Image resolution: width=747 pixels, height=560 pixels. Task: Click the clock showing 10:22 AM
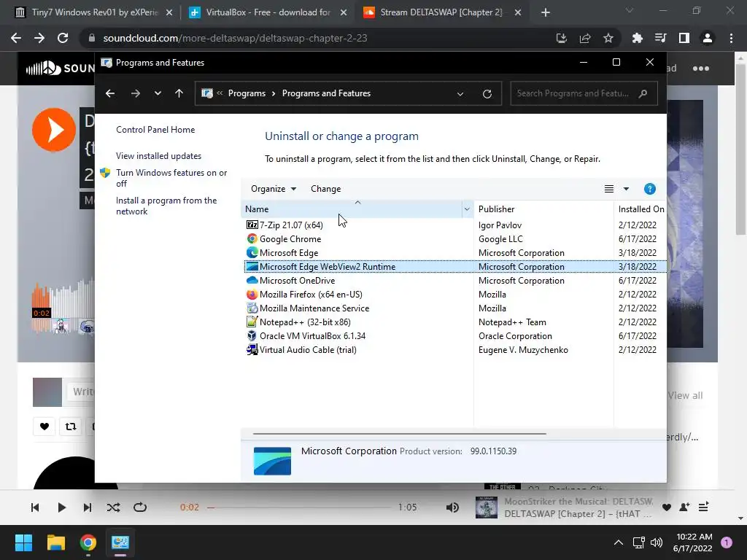694,537
